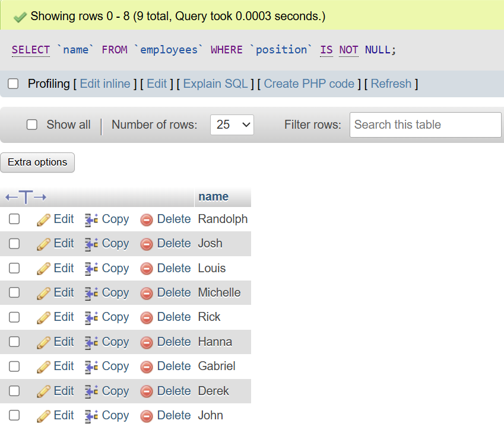The height and width of the screenshot is (430, 504).
Task: Expand the Extra options section
Action: tap(37, 163)
